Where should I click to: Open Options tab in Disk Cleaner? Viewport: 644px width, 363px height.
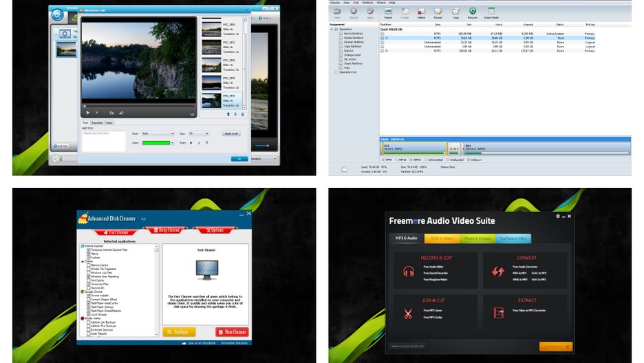[215, 230]
